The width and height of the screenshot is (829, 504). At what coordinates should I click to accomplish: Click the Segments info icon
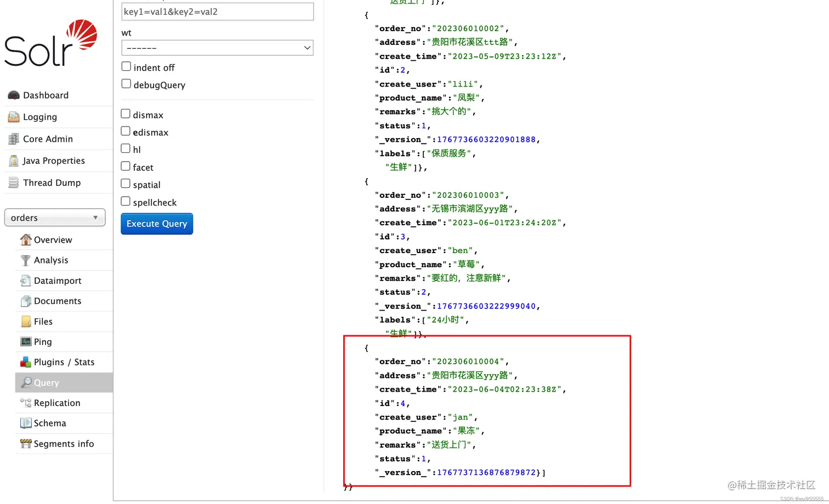(x=26, y=444)
